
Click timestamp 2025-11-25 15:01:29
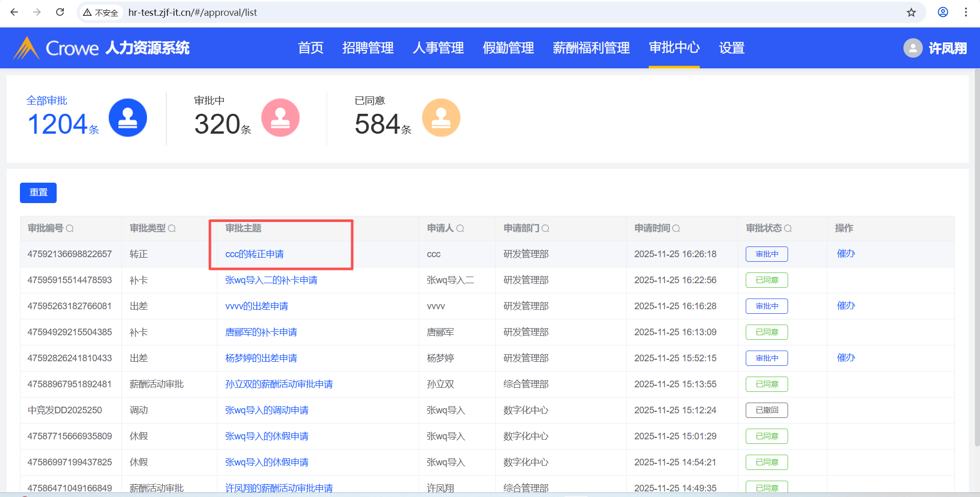[675, 436]
